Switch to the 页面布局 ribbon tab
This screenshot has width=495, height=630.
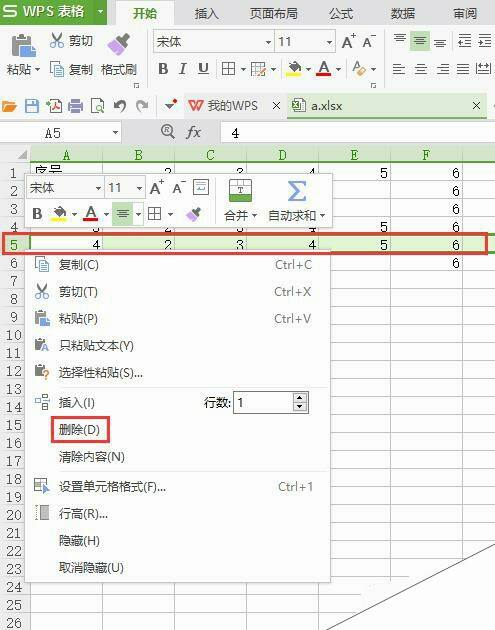click(274, 14)
